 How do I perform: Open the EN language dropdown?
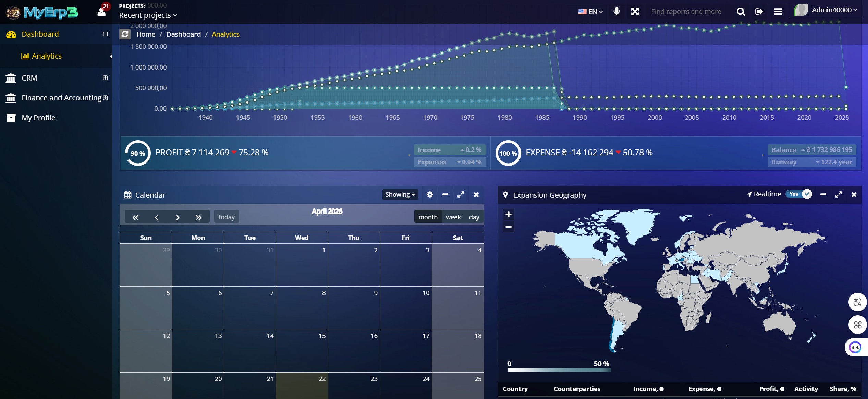click(590, 11)
